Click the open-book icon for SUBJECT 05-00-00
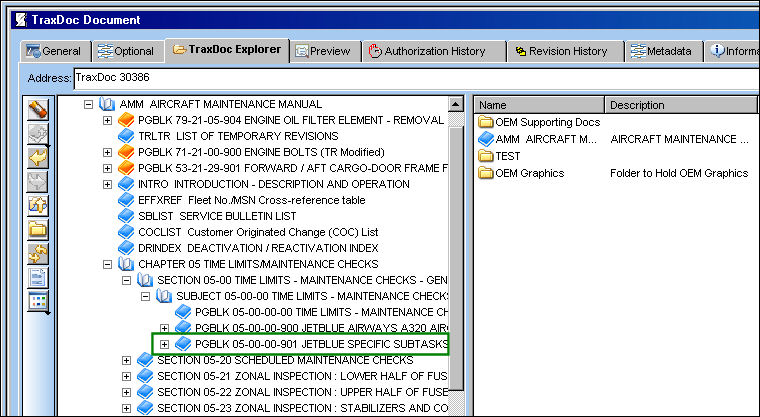760x417 pixels. [x=164, y=296]
